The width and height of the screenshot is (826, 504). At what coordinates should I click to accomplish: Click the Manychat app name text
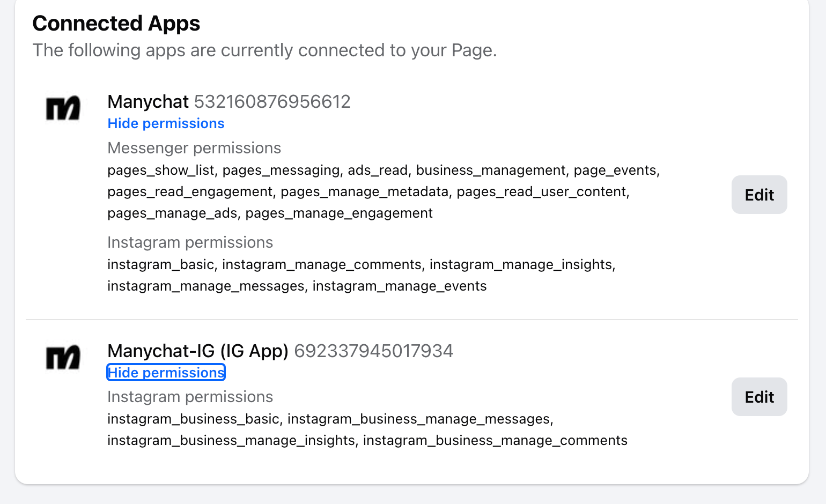tap(148, 102)
